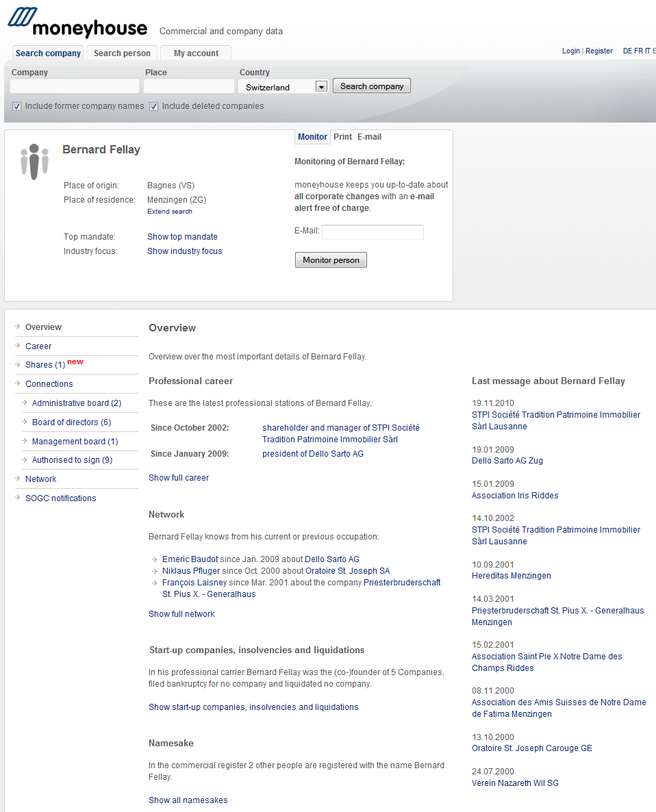Open the My account tab
Image resolution: width=656 pixels, height=812 pixels.
(196, 53)
